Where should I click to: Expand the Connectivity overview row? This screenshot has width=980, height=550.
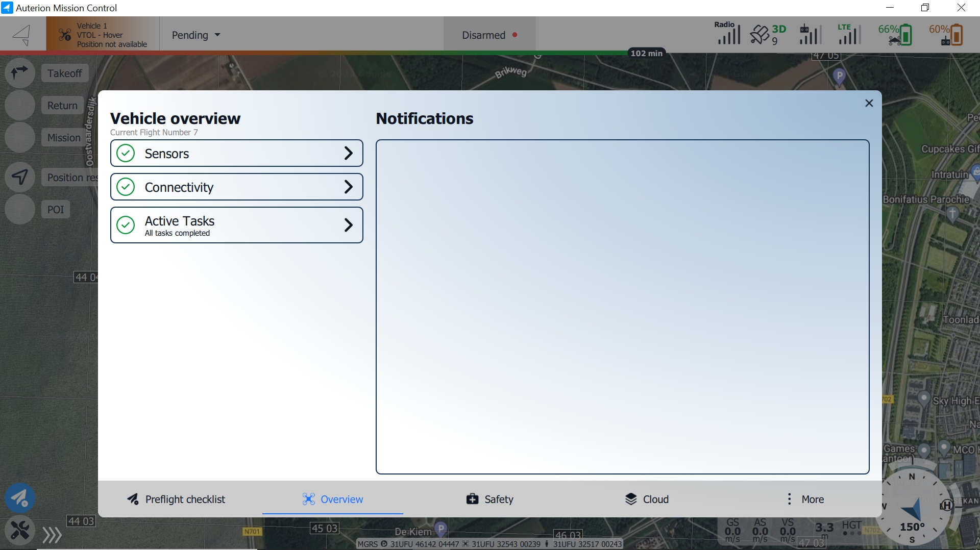click(236, 187)
